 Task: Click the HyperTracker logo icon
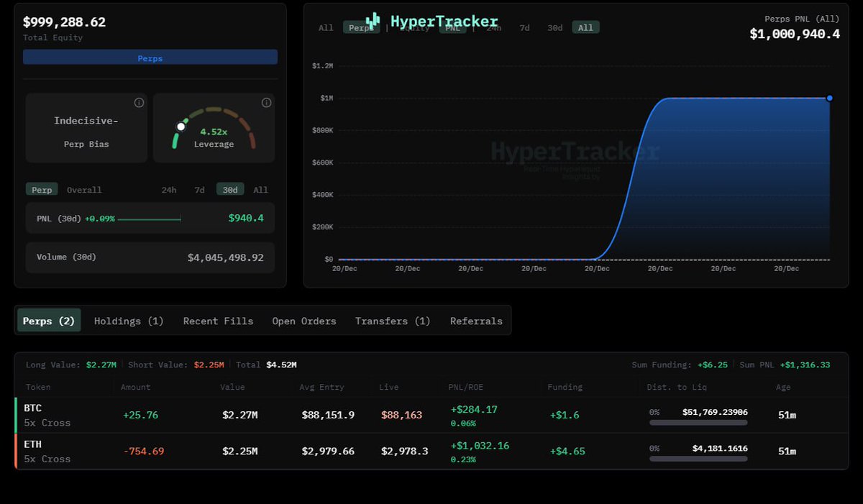point(373,21)
